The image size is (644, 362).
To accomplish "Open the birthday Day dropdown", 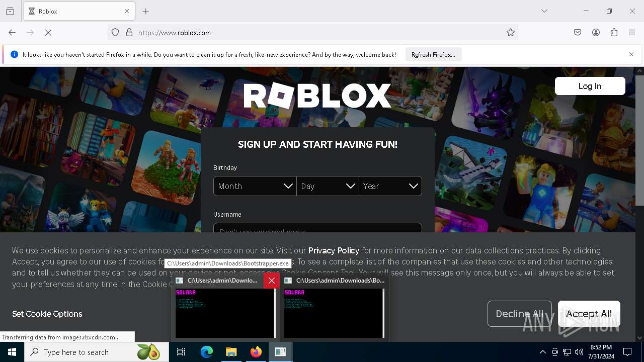I will [x=328, y=186].
